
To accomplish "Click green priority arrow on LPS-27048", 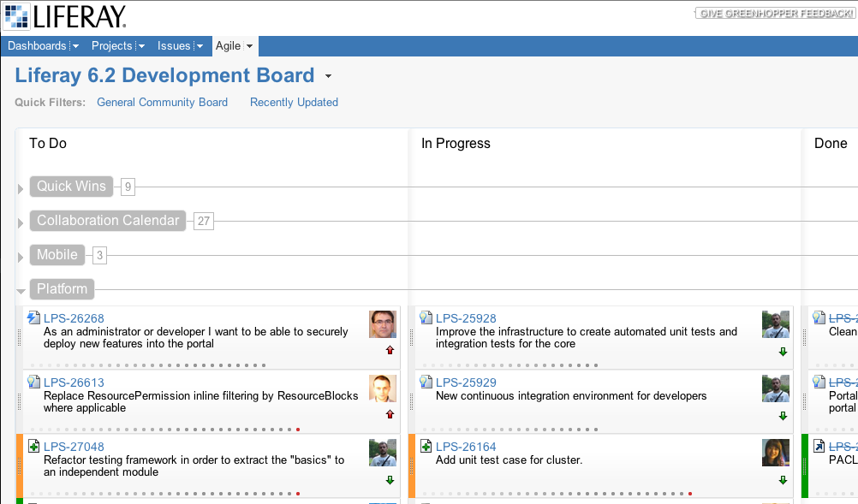I will tap(390, 480).
